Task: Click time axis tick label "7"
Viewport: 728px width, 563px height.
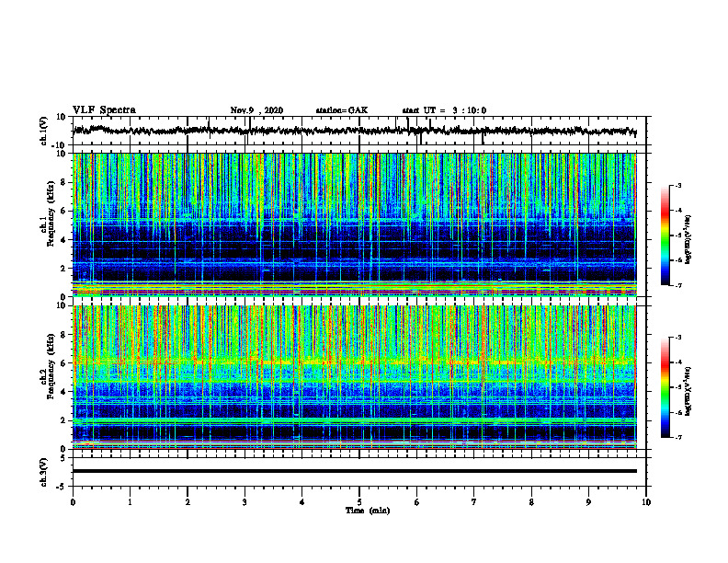Action: [x=474, y=502]
